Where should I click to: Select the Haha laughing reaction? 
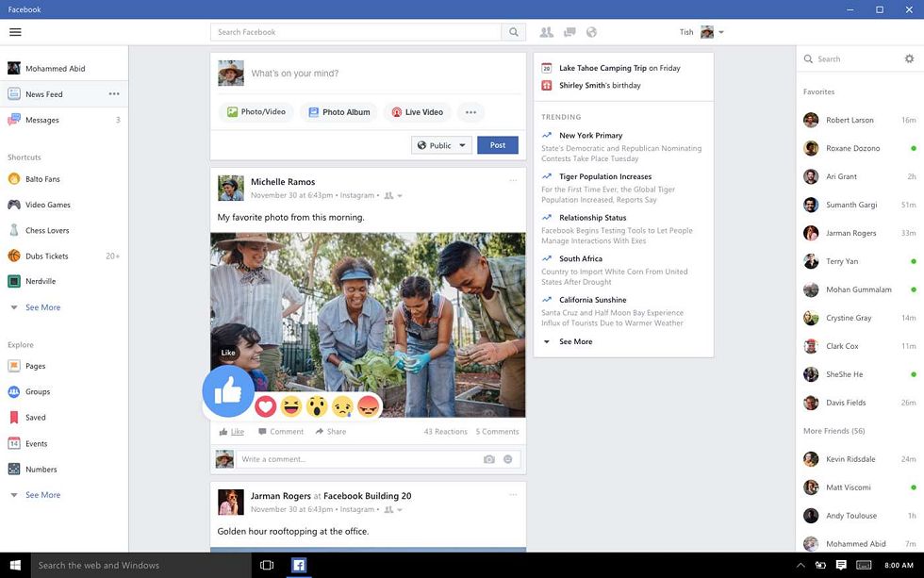click(x=291, y=405)
